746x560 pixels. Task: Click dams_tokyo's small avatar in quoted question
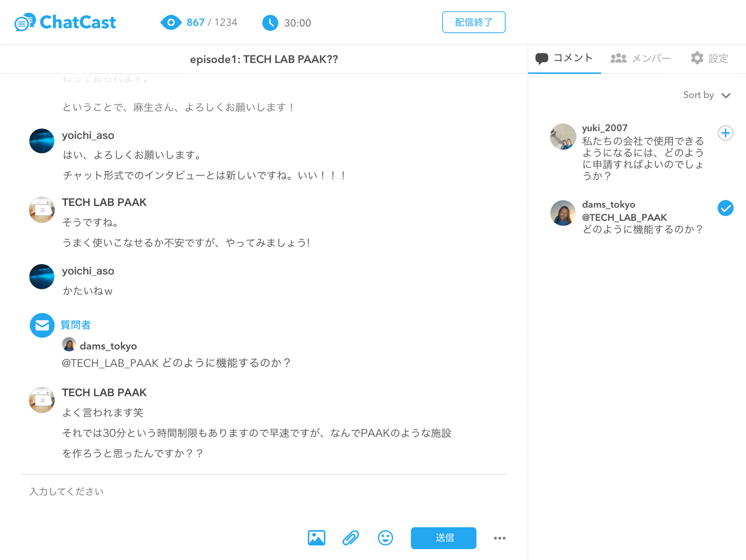coord(69,345)
